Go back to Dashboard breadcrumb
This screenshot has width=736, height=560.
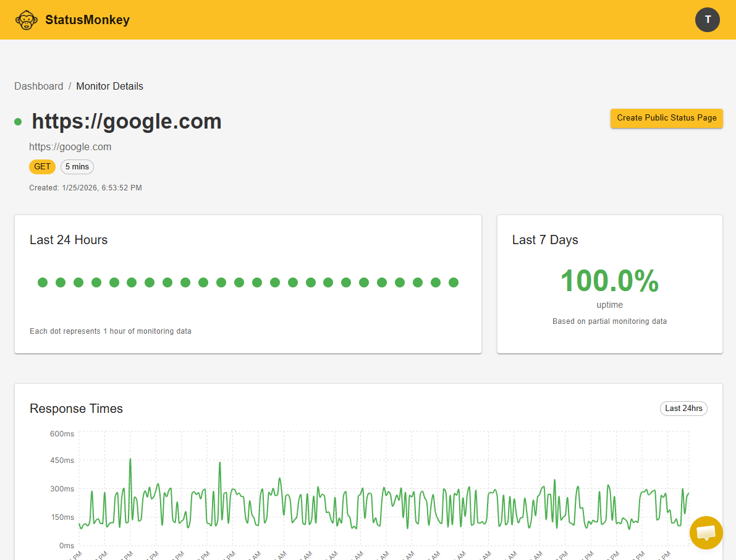tap(38, 87)
